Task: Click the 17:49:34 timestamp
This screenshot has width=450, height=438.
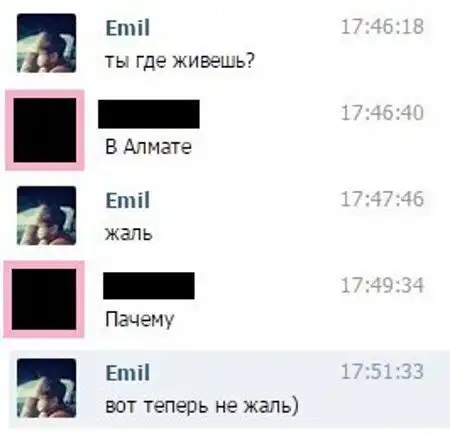Action: click(382, 285)
